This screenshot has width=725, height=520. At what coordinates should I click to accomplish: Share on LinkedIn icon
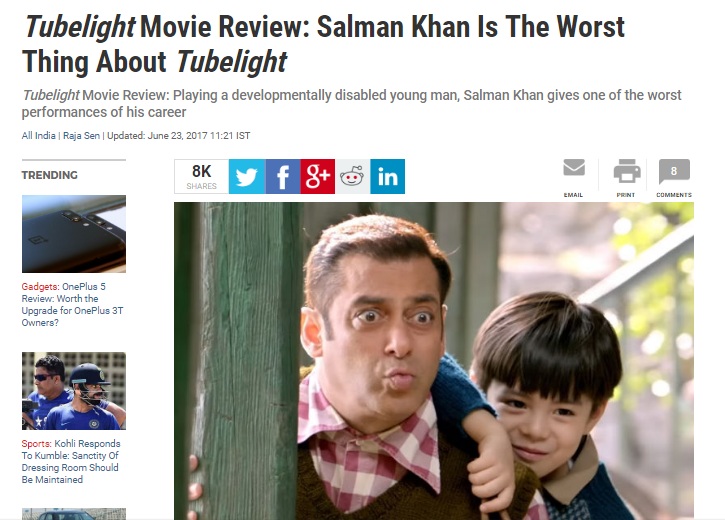coord(387,177)
